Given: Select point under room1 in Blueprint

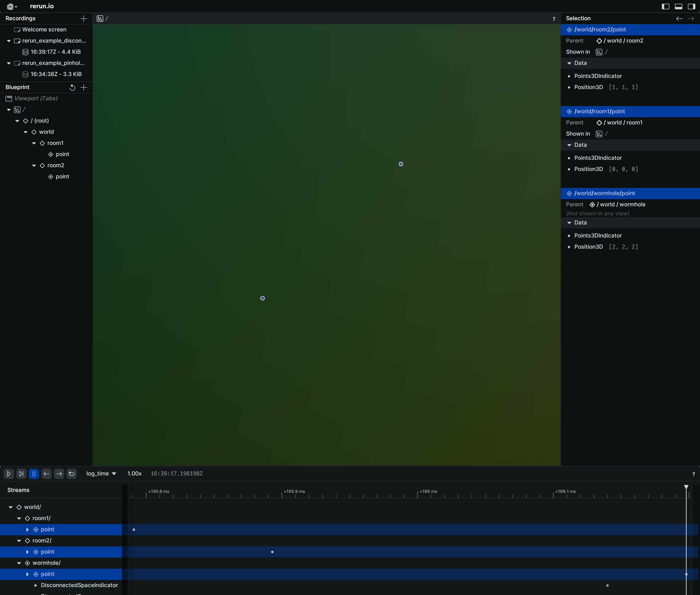Looking at the screenshot, I should [59, 154].
